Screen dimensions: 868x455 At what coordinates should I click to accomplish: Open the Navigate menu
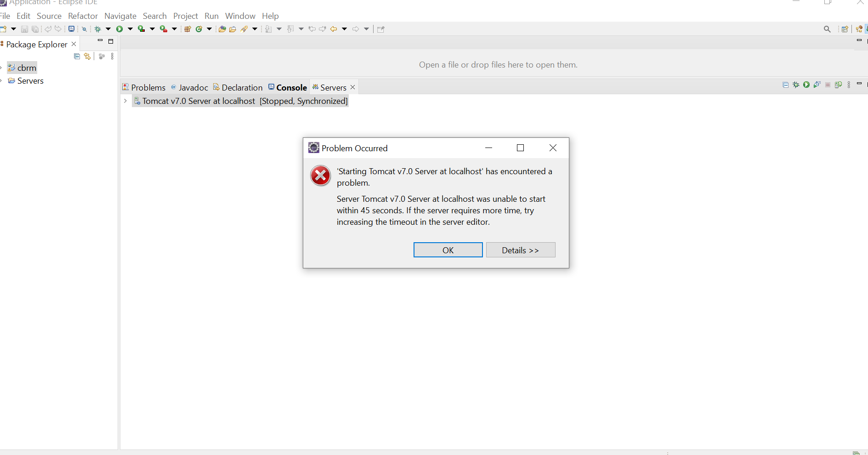pos(120,16)
